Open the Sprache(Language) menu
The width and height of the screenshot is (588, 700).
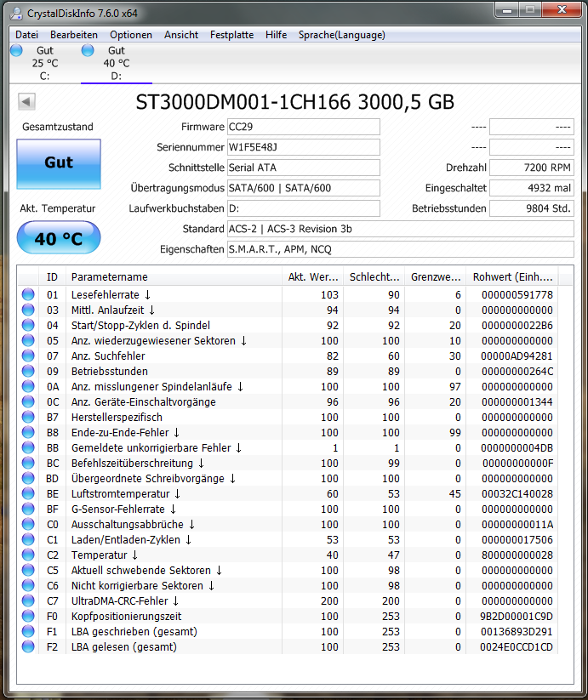[x=341, y=35]
